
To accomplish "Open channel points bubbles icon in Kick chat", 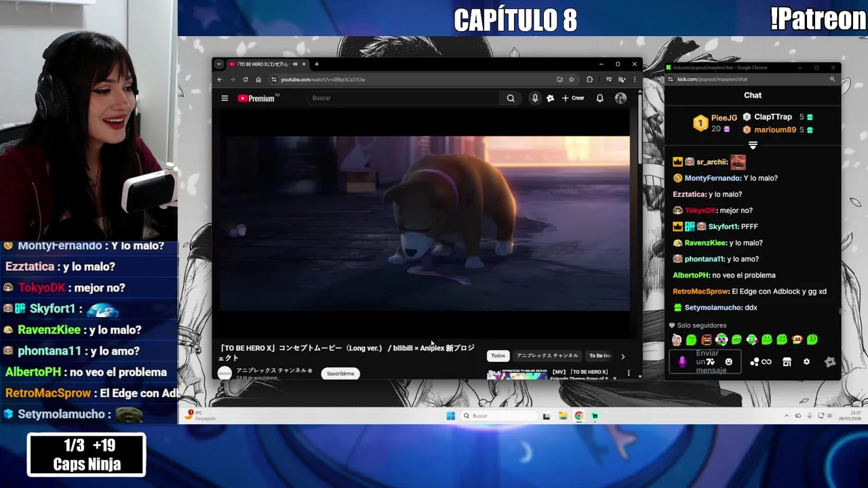I will 754,362.
